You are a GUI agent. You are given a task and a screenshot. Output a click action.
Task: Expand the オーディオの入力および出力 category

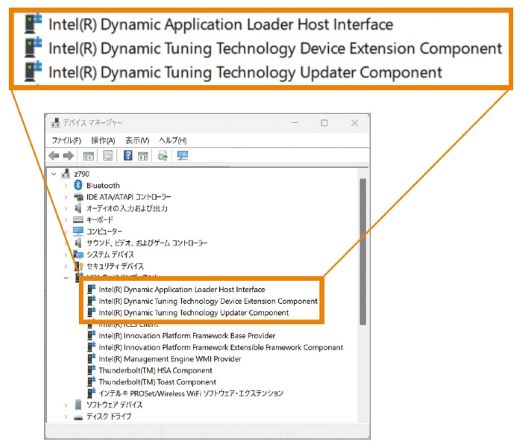66,208
